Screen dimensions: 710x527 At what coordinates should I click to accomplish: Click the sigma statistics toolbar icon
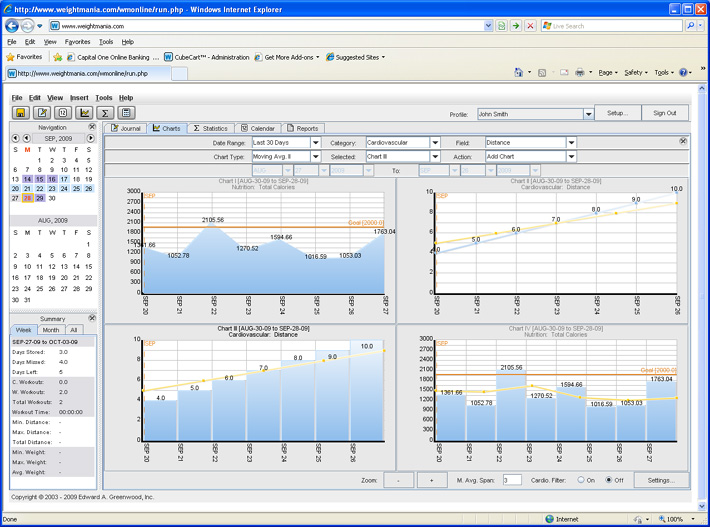(x=105, y=113)
